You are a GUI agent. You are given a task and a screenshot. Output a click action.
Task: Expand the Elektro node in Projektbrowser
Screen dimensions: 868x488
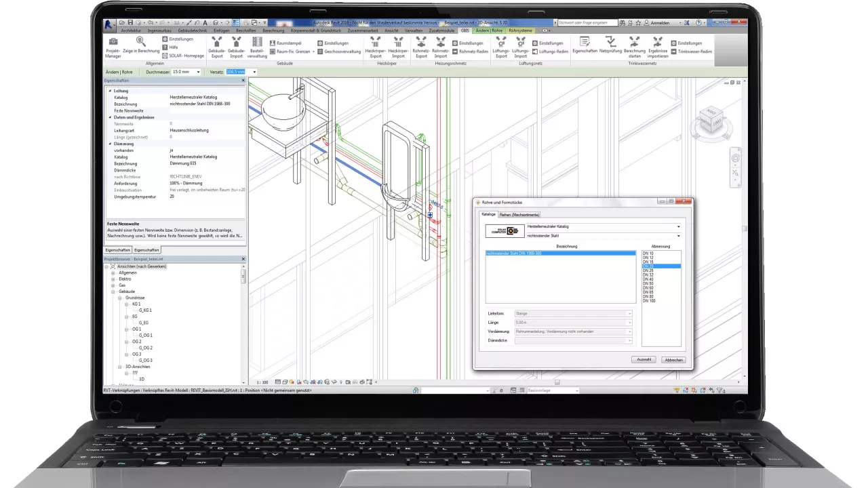[x=114, y=279]
